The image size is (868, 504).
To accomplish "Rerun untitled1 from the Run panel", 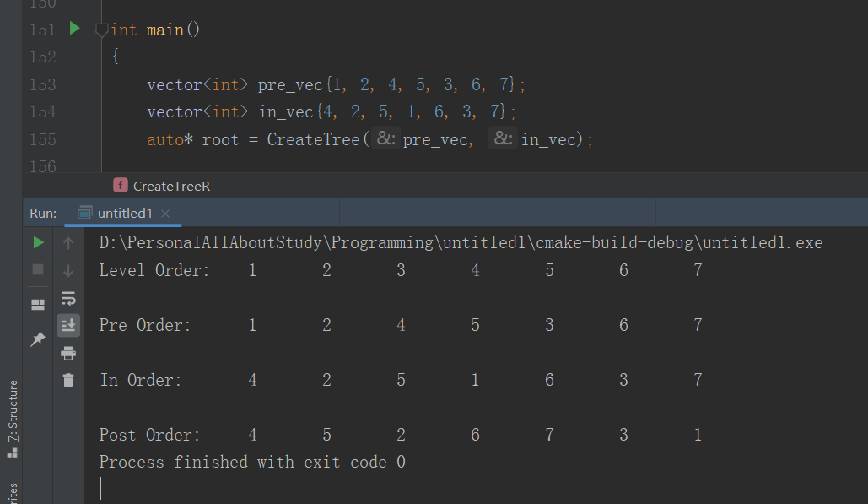I will click(38, 243).
